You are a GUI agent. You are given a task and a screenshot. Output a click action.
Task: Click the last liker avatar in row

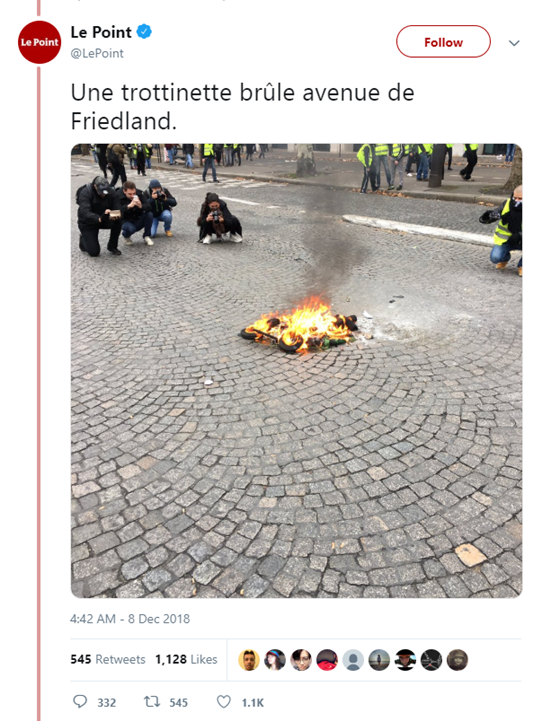[457, 660]
